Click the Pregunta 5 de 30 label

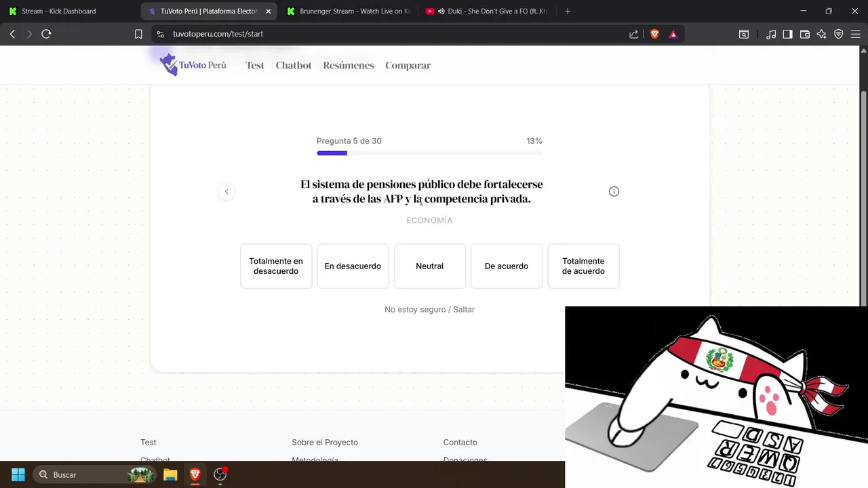(349, 141)
